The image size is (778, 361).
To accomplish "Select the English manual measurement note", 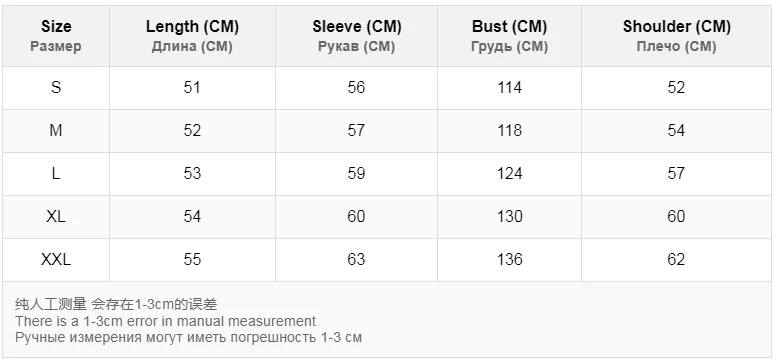I will (x=165, y=321).
